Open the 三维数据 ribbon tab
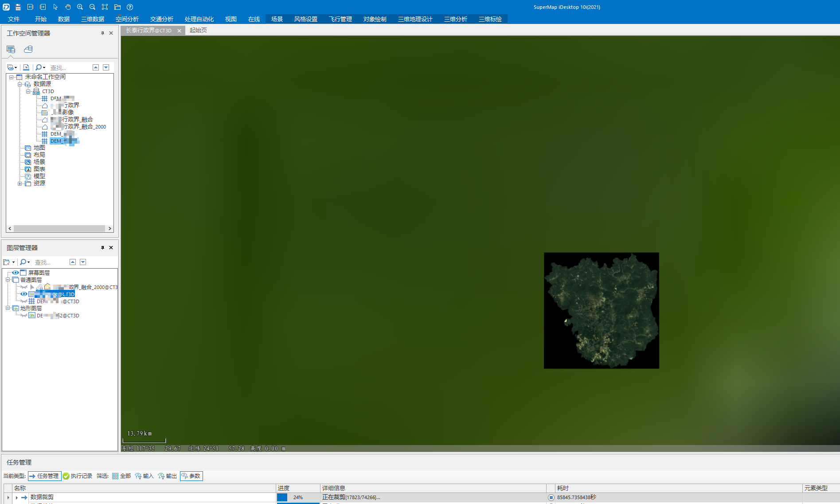The image size is (840, 504). 93,19
